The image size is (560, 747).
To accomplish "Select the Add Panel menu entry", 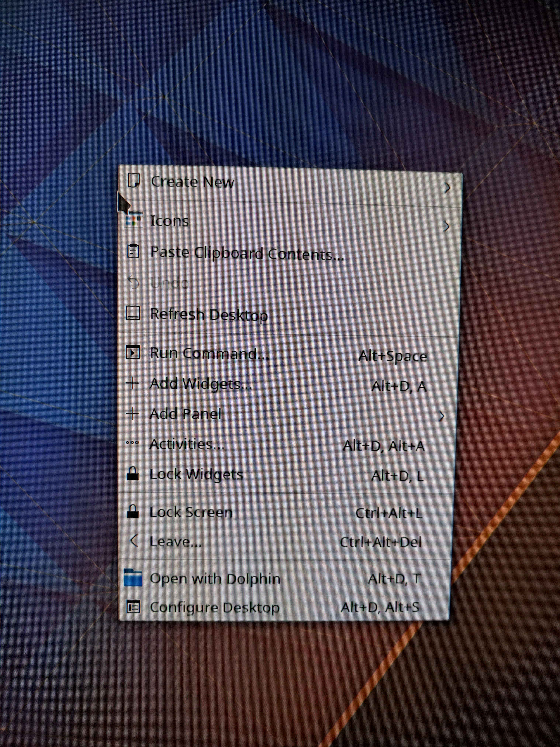I will click(185, 414).
